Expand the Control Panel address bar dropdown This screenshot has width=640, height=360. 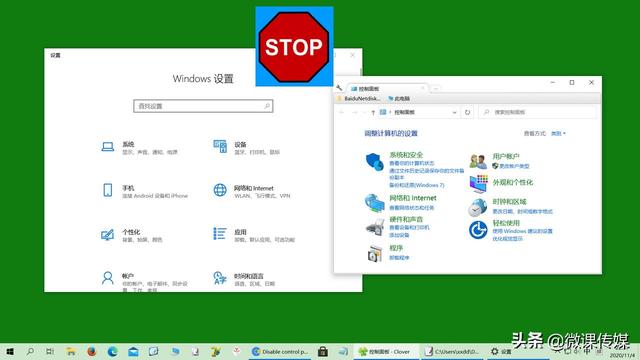tap(454, 112)
